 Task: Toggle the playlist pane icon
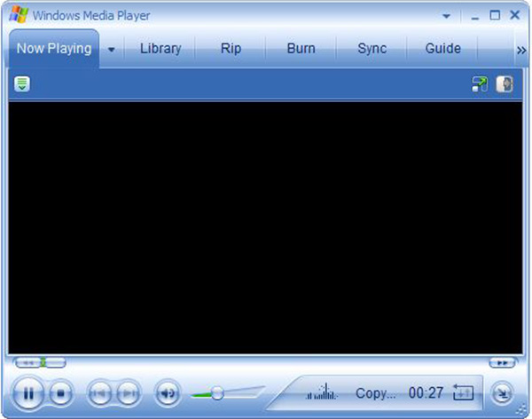coord(505,84)
